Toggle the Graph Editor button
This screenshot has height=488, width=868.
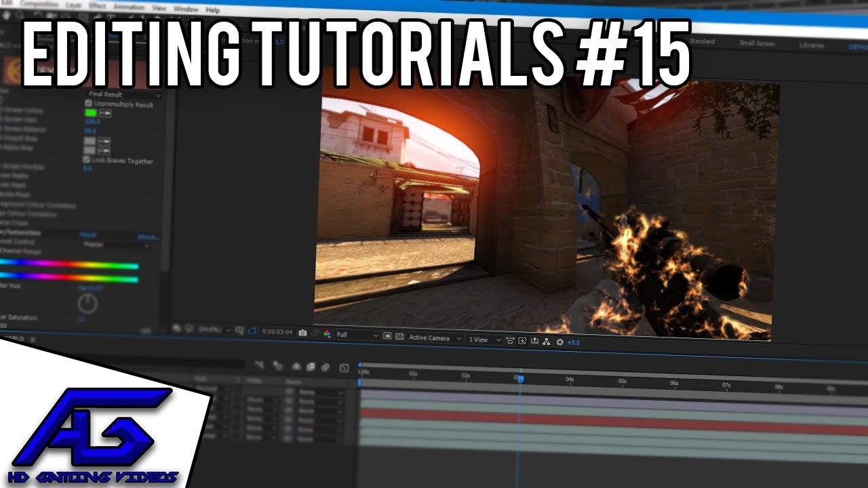(x=344, y=368)
